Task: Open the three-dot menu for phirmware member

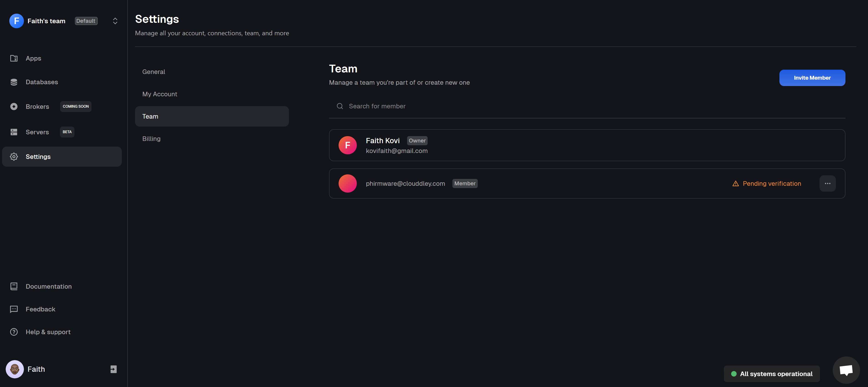Action: (827, 183)
